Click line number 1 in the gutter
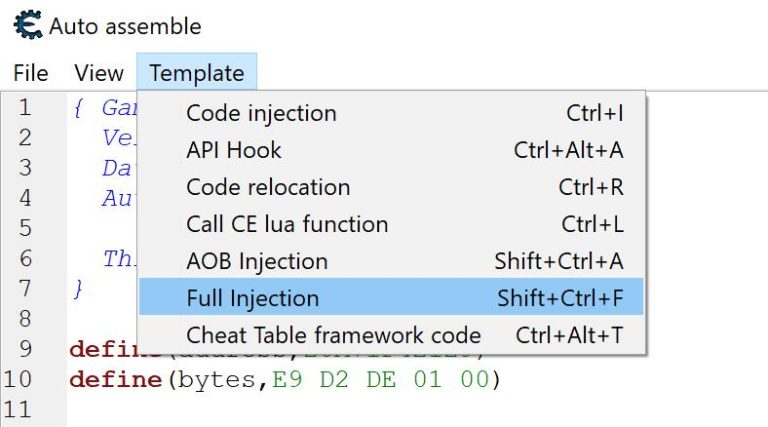 (24, 107)
